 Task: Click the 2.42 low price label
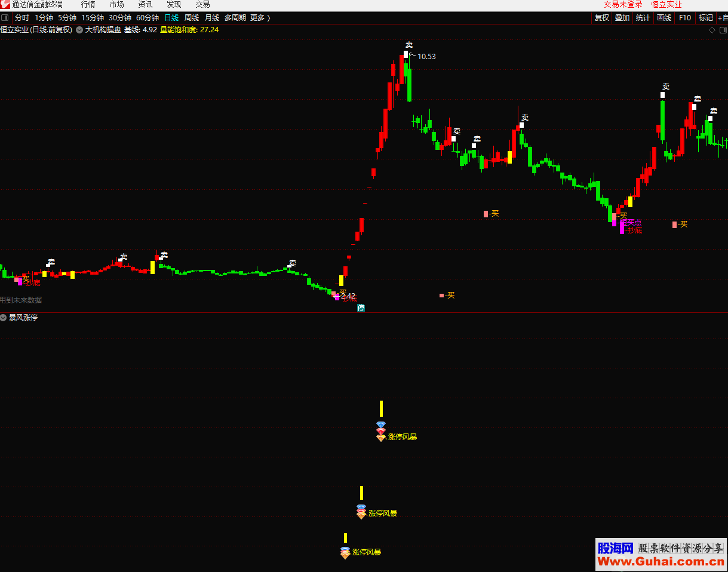(x=348, y=296)
